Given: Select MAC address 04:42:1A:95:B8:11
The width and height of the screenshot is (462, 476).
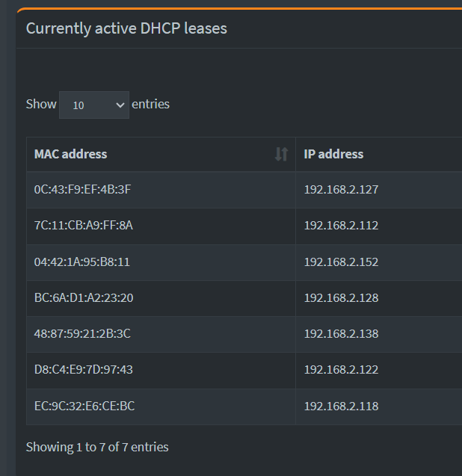Looking at the screenshot, I should point(82,262).
